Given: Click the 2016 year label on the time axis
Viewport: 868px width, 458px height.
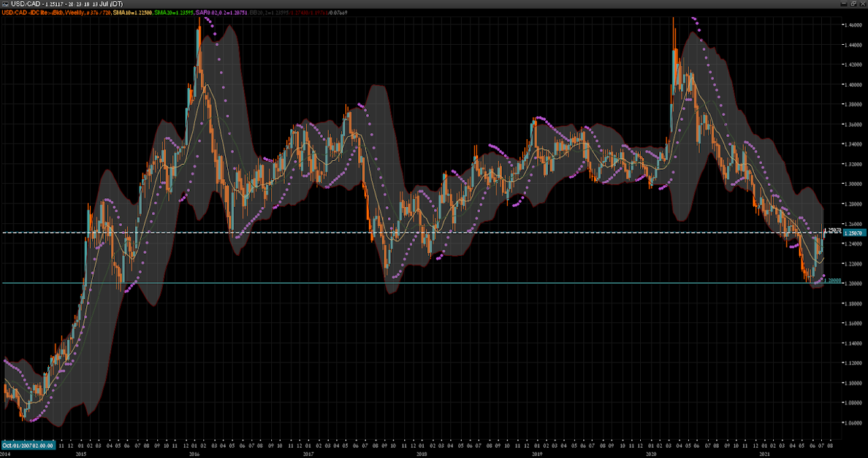Looking at the screenshot, I should (194, 455).
